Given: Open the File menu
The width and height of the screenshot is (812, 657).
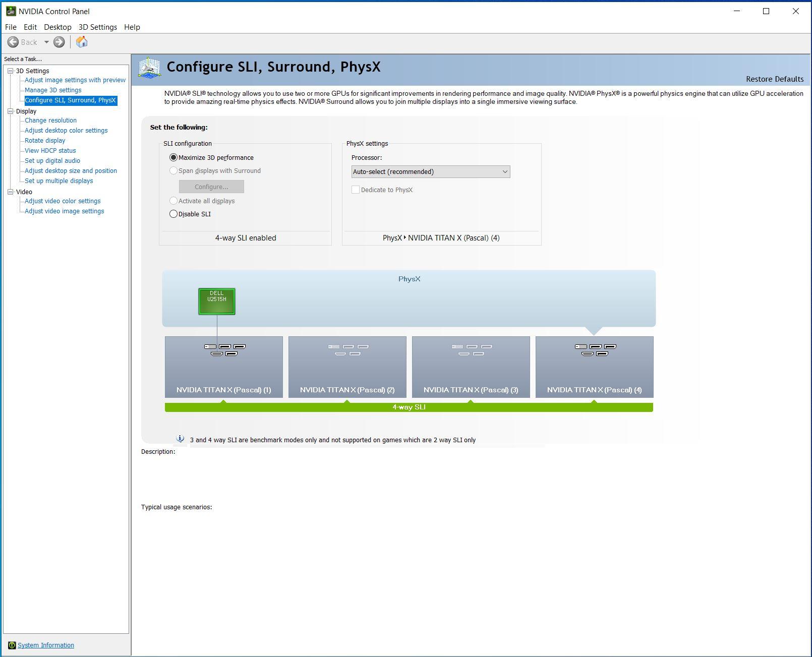Looking at the screenshot, I should pos(11,27).
